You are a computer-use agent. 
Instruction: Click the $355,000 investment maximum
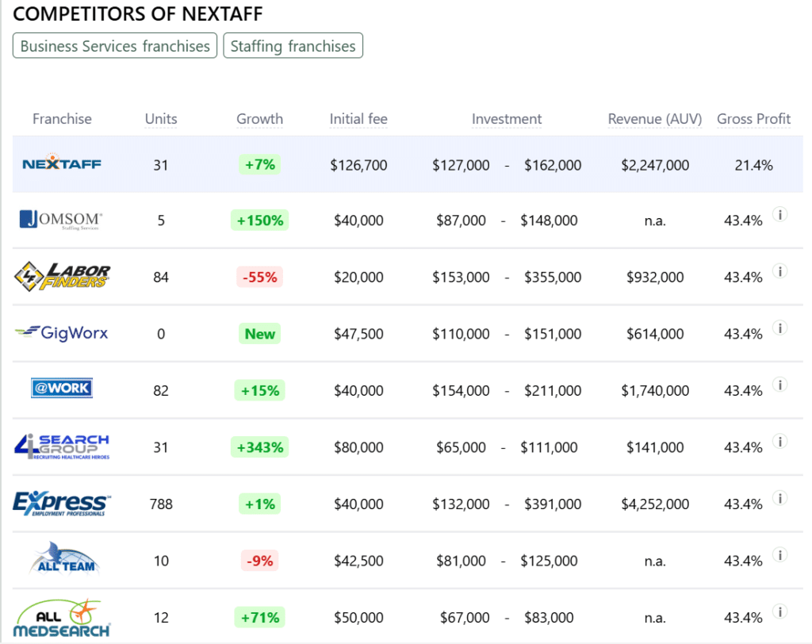553,277
